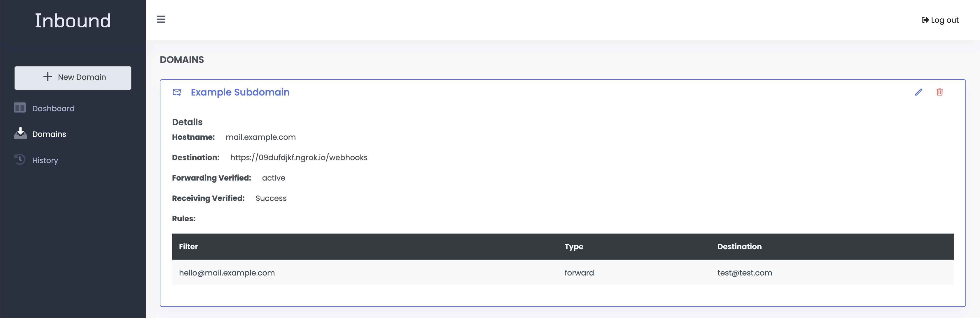Click the Inbound logo text
The width and height of the screenshot is (980, 318).
click(73, 20)
